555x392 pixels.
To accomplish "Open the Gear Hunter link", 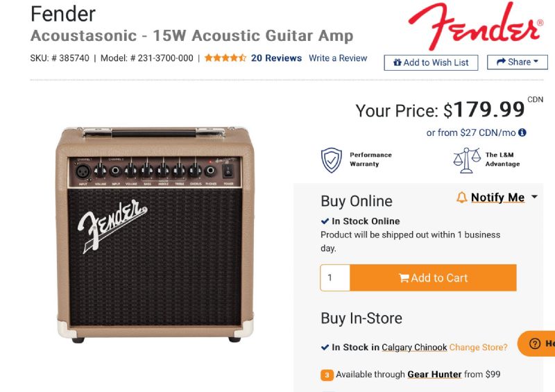I will [434, 375].
